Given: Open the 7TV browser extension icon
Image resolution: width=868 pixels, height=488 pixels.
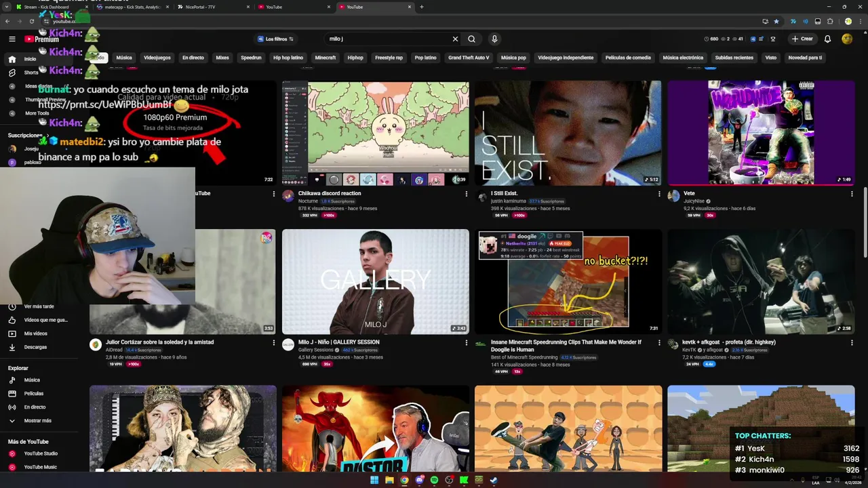Looking at the screenshot, I should click(793, 21).
